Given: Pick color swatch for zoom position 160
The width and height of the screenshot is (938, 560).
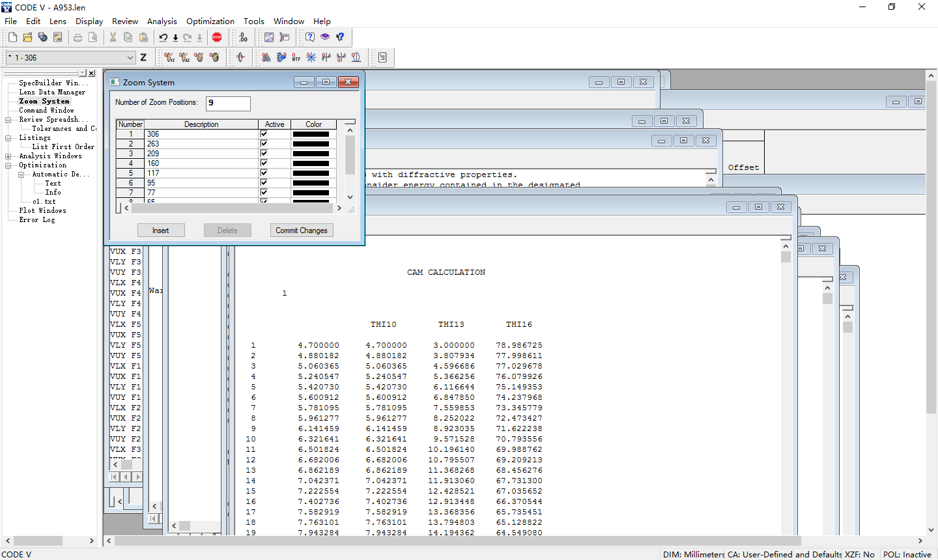Looking at the screenshot, I should [311, 163].
